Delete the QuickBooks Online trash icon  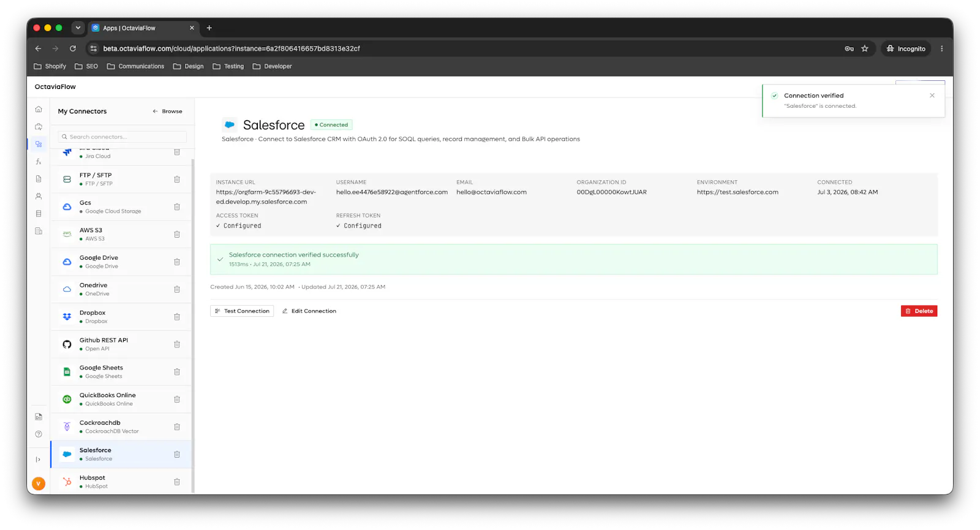pos(177,399)
